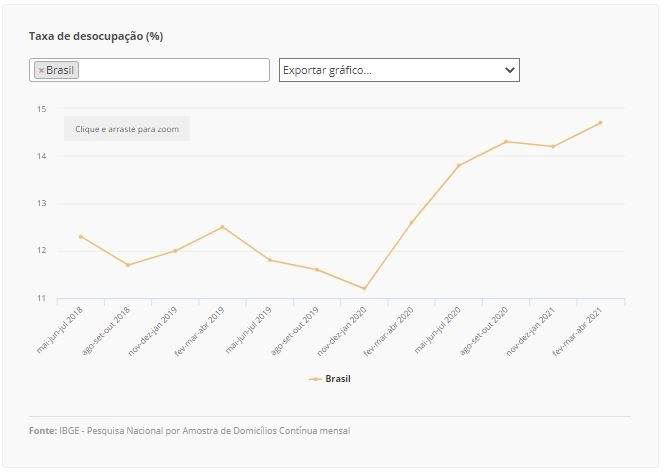This screenshot has height=473, width=664.
Task: Click the fev-mar-abr 2019 peak data point
Action: 222,227
